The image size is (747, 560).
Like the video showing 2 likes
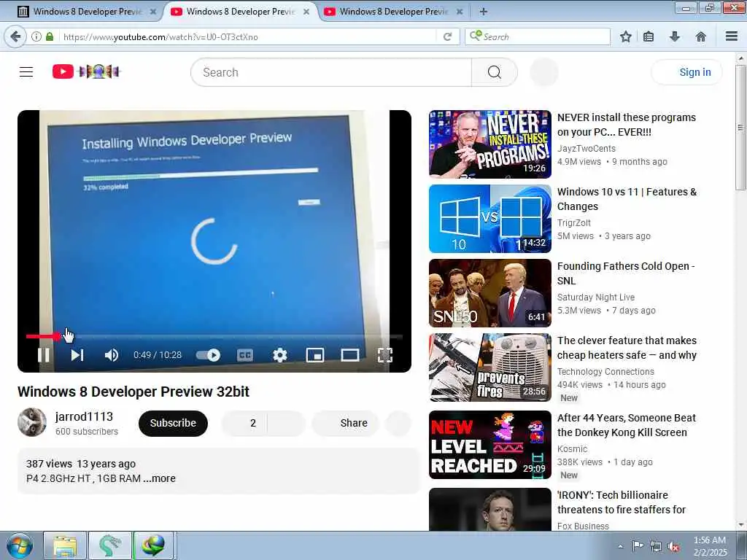pos(245,423)
